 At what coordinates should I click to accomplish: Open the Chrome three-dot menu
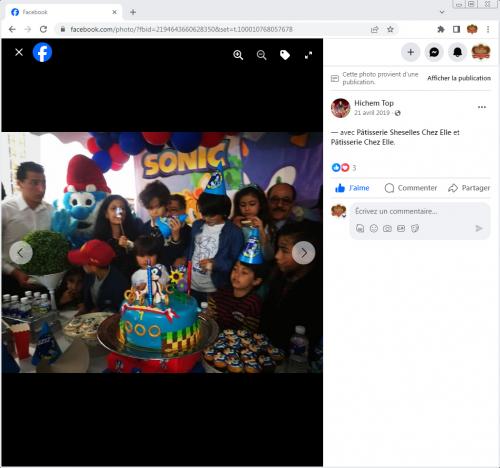click(x=488, y=29)
